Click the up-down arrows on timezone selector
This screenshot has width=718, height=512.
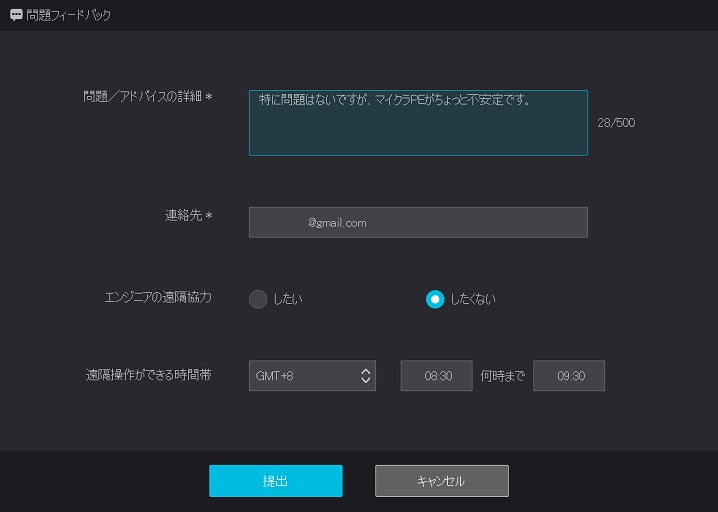coord(365,376)
